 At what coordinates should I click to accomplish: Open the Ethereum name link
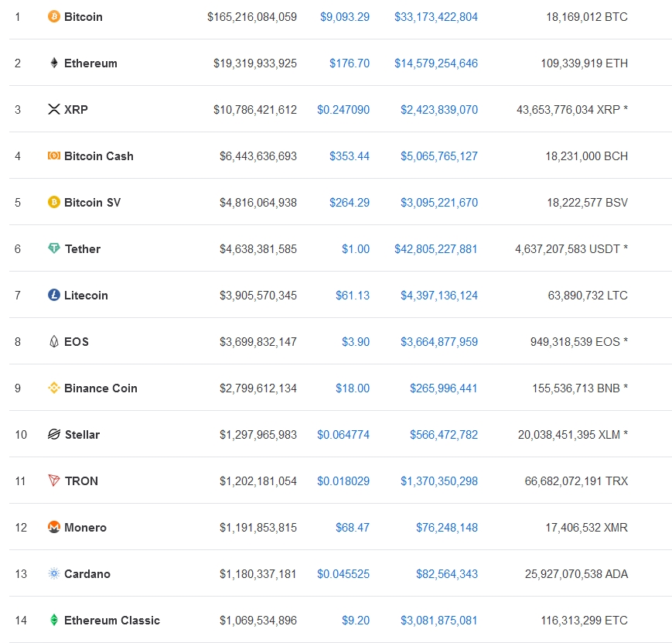pos(90,63)
